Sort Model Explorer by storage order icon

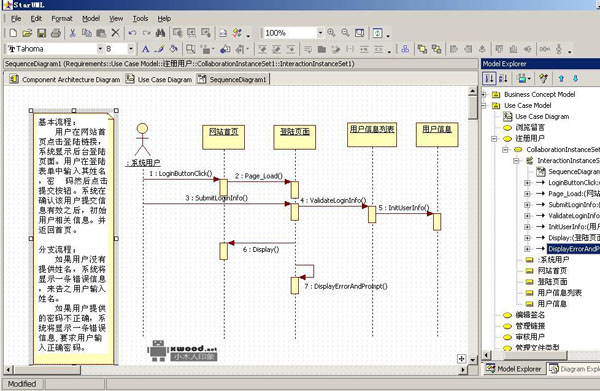489,79
